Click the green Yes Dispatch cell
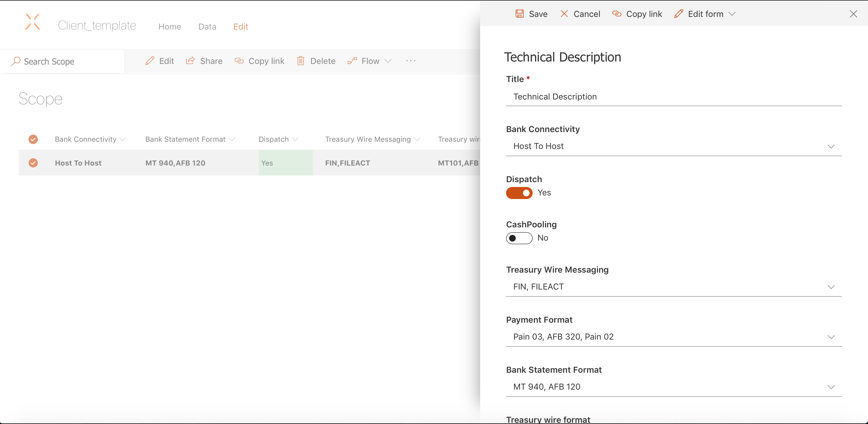The image size is (868, 424). click(286, 163)
